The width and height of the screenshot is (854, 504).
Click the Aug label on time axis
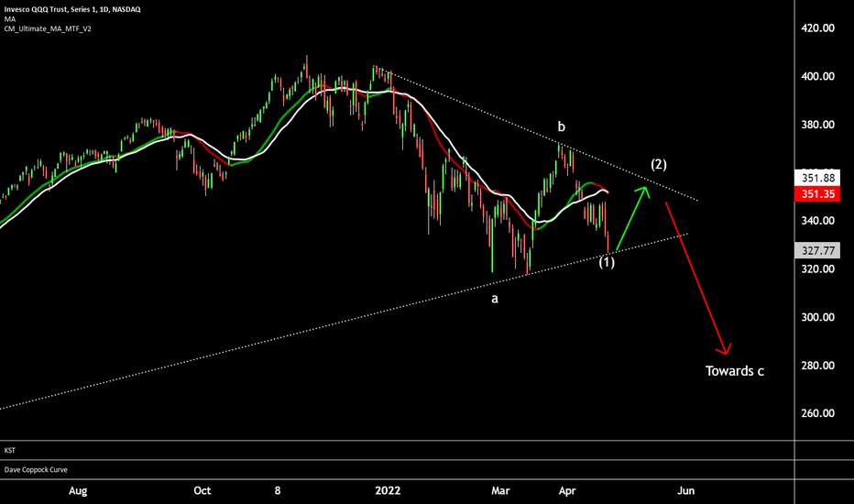(x=78, y=491)
